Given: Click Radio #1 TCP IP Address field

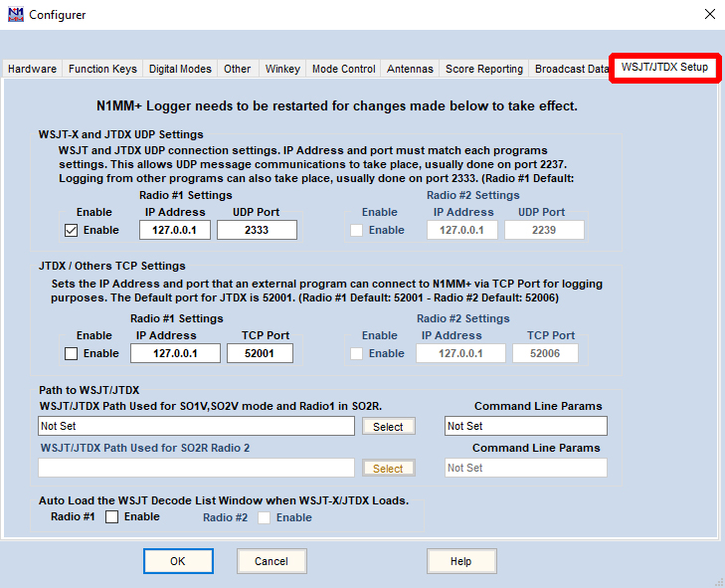Looking at the screenshot, I should click(175, 353).
